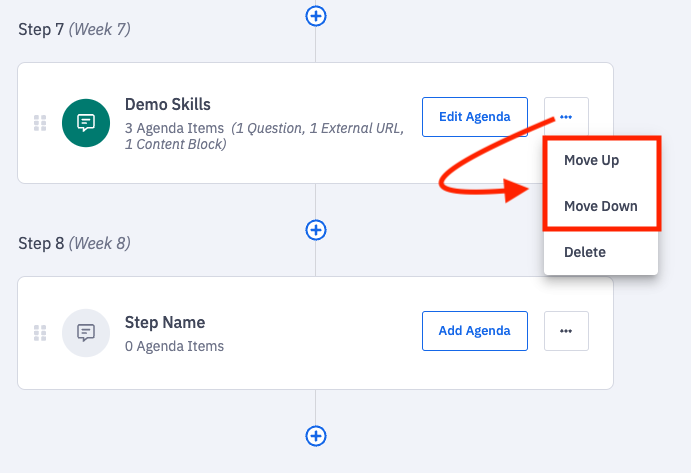The width and height of the screenshot is (691, 473).
Task: Click the 0 Agenda Items label
Action: pyautogui.click(x=174, y=346)
